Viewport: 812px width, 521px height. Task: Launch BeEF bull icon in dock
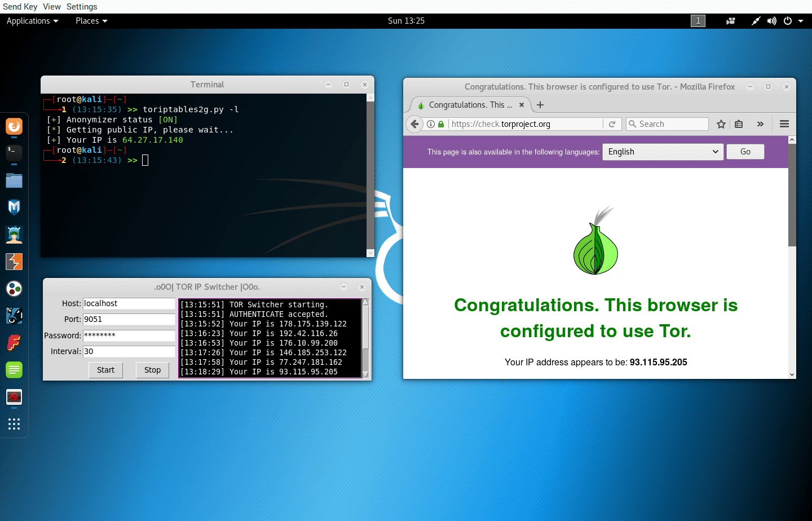(x=14, y=316)
